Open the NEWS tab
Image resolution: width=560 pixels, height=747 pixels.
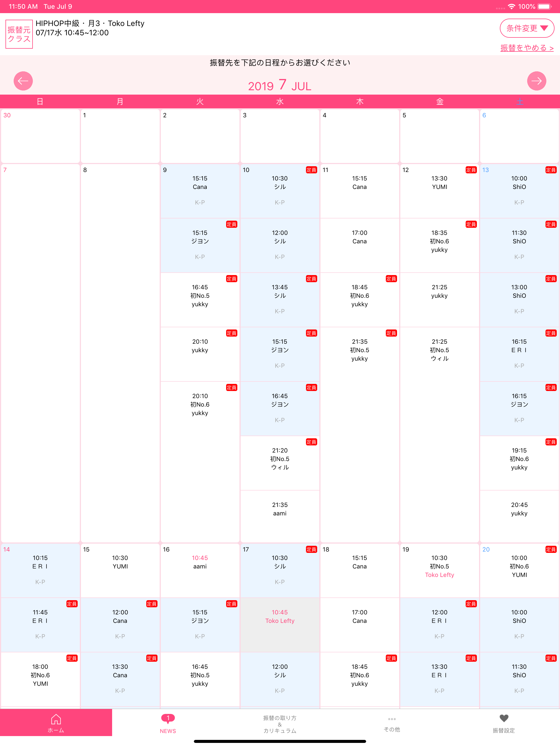168,723
